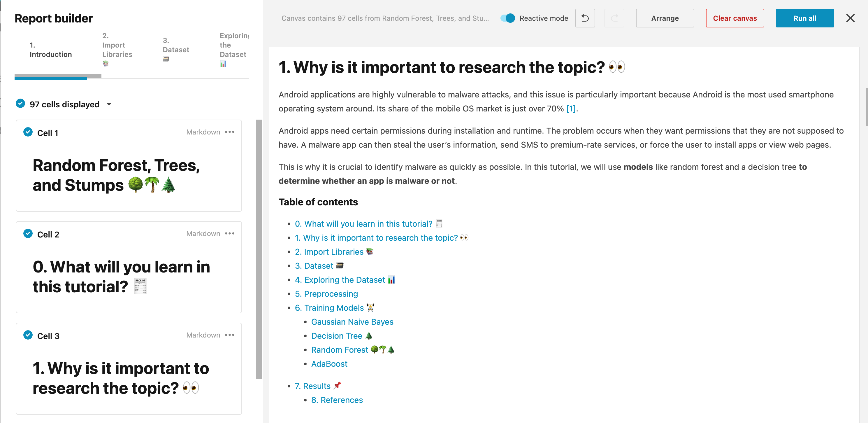Click Clear canvas button
Screen dimensions: 868x423
click(x=735, y=18)
